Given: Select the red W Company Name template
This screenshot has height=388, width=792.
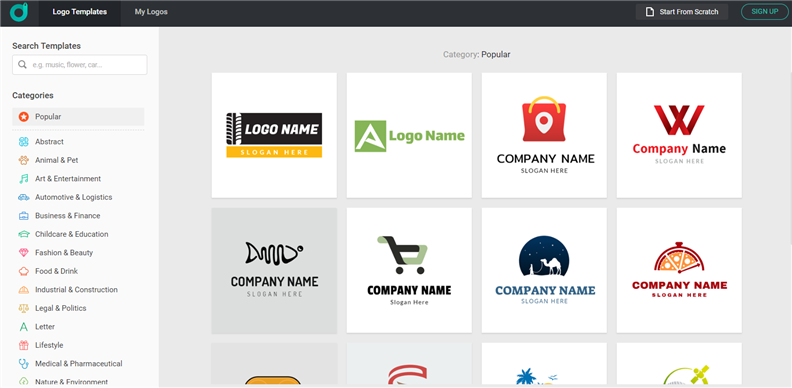Looking at the screenshot, I should 679,135.
